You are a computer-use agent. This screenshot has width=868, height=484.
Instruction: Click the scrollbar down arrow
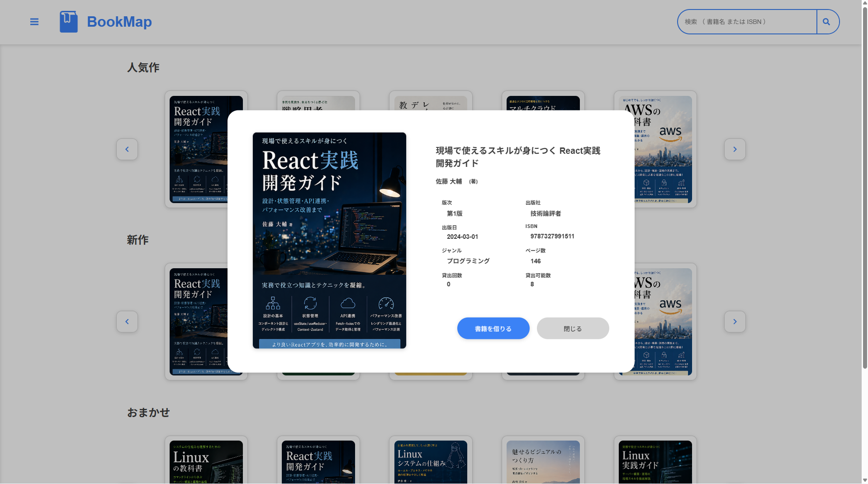coord(864,480)
